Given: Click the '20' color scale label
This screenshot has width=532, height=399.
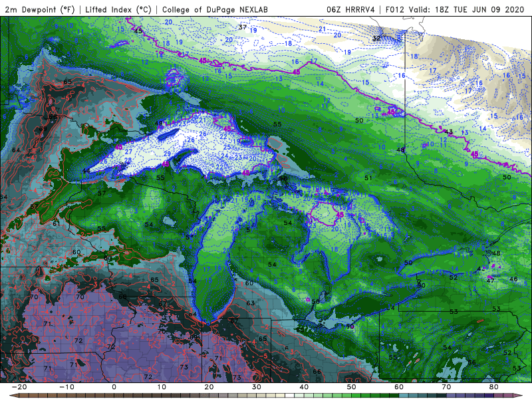Looking at the screenshot, I should (x=209, y=387).
